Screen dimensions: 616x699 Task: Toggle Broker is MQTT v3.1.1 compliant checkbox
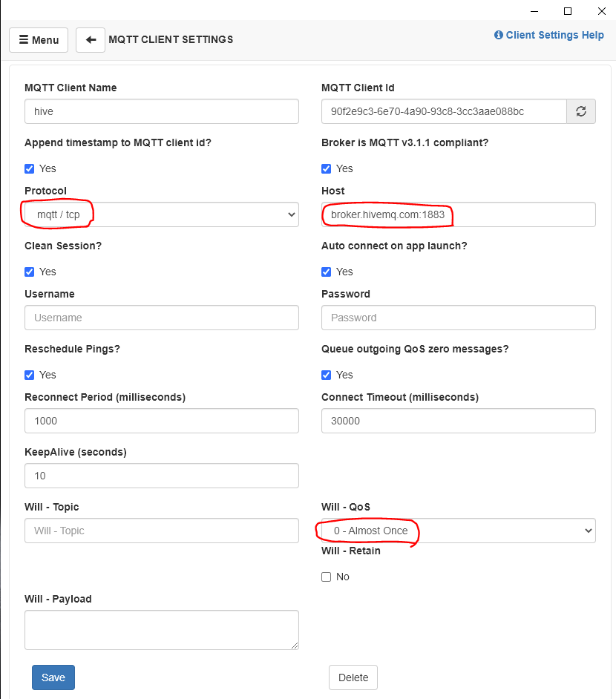click(x=327, y=168)
